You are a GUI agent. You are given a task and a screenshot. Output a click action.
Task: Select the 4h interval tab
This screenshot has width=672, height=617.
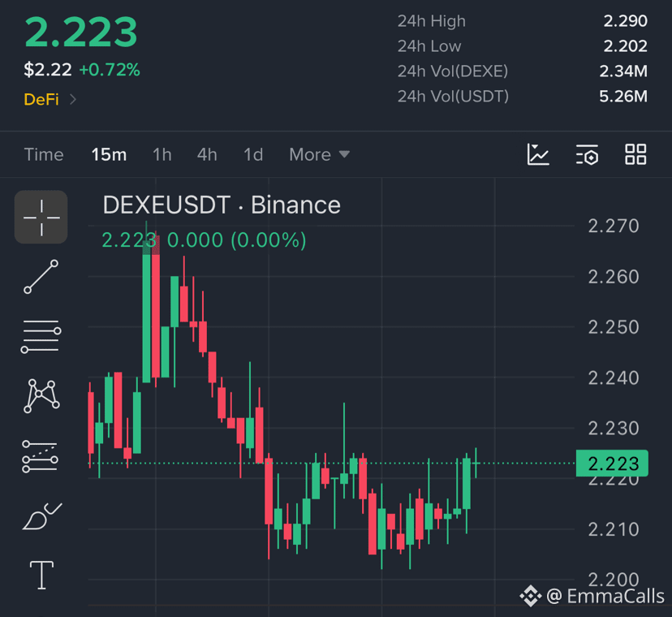(207, 154)
